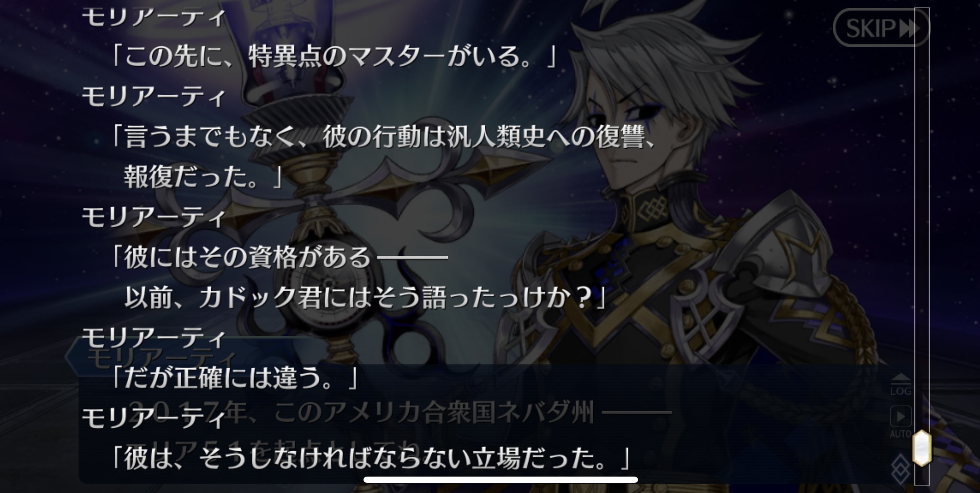Tap the SKIP button at top right
Image resolution: width=980 pixels, height=493 pixels.
pos(881,28)
